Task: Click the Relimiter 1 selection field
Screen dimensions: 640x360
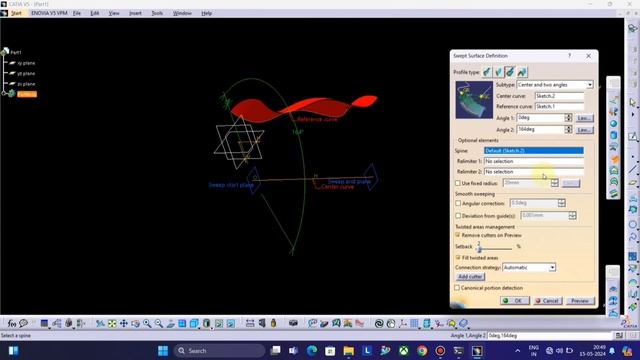Action: [533, 161]
